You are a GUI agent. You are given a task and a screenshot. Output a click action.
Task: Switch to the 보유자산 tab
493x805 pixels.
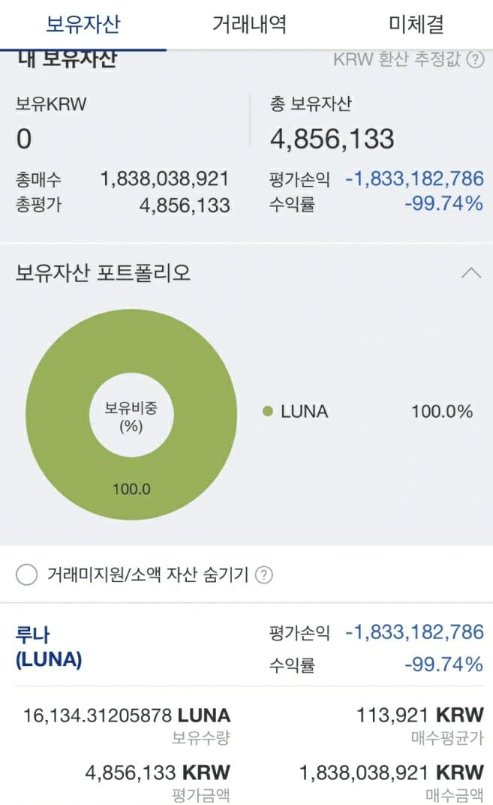tap(83, 24)
